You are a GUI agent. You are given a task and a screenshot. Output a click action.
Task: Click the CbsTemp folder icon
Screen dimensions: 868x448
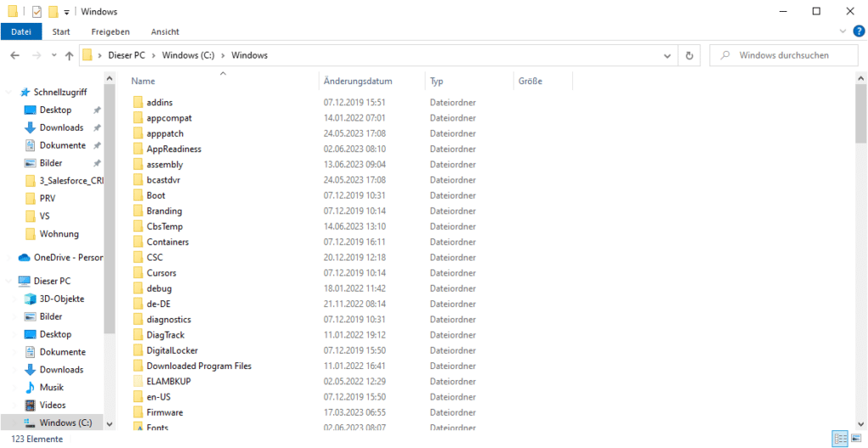pos(138,227)
